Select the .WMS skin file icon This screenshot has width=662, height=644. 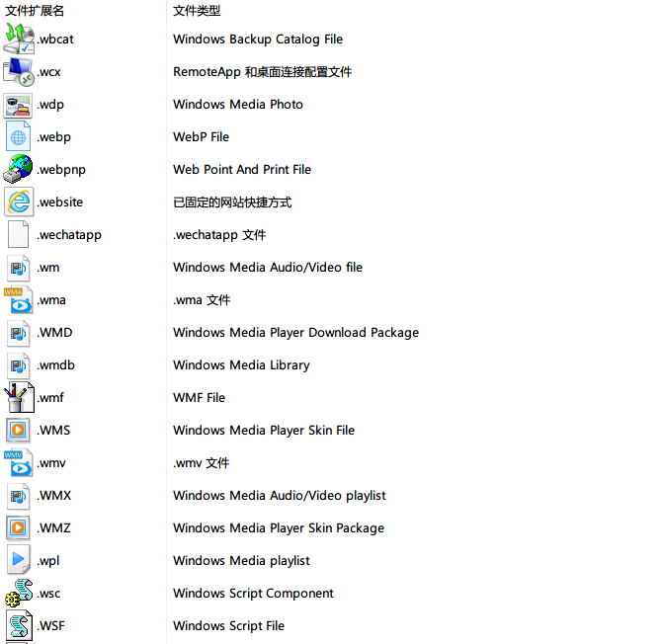coord(18,430)
